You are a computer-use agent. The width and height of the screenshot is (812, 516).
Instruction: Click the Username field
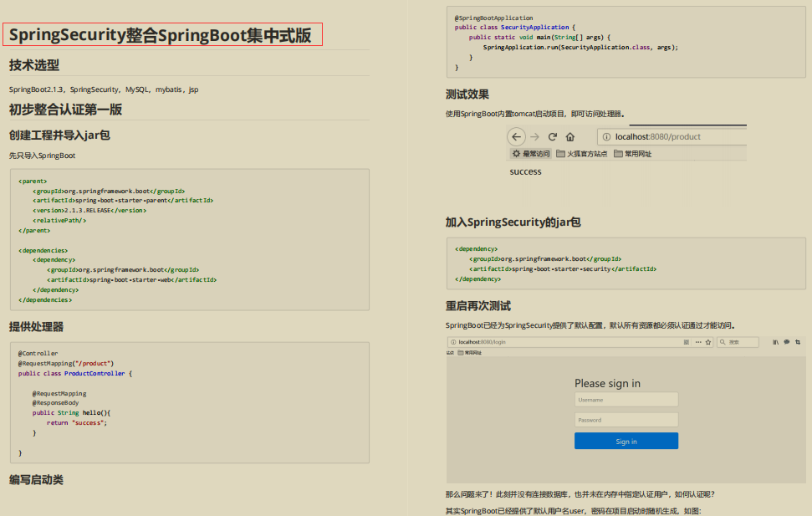pyautogui.click(x=626, y=400)
